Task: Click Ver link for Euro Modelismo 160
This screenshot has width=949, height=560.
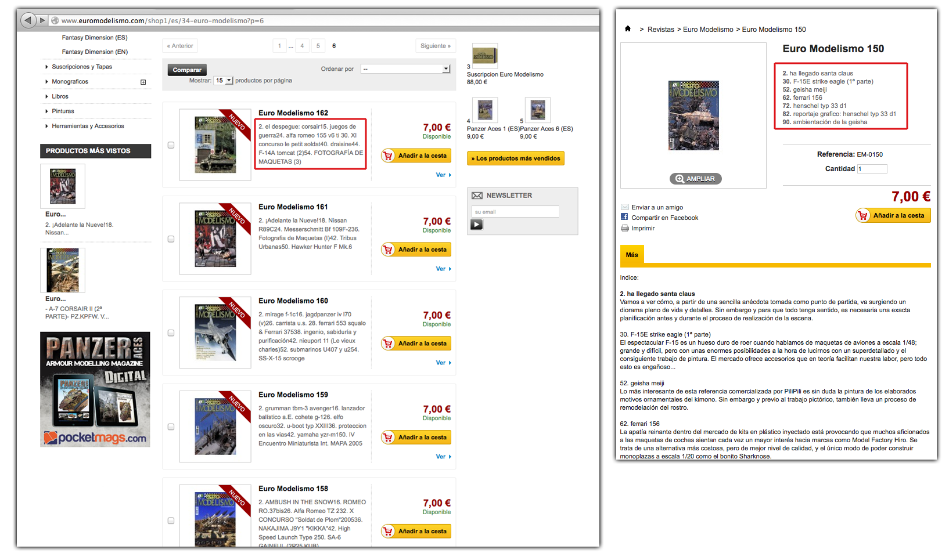Action: (x=443, y=363)
